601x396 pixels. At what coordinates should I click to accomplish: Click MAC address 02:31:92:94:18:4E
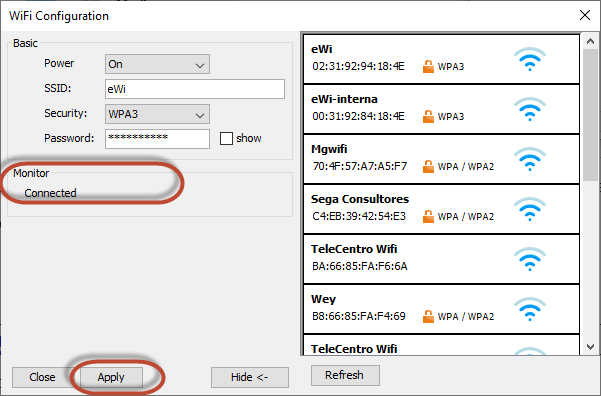358,66
